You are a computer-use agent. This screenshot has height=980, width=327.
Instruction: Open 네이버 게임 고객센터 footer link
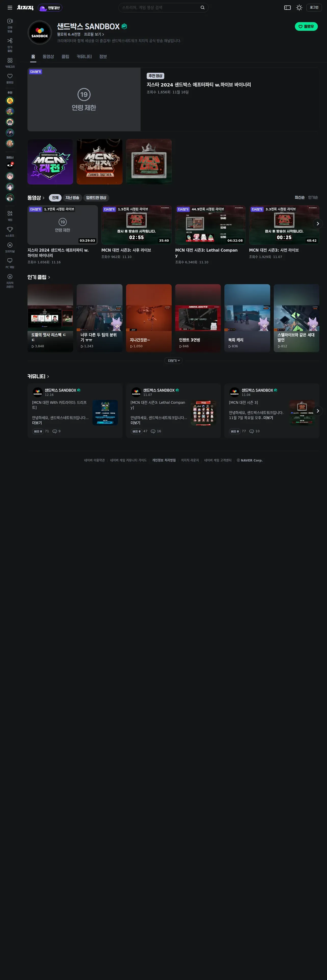click(x=218, y=460)
